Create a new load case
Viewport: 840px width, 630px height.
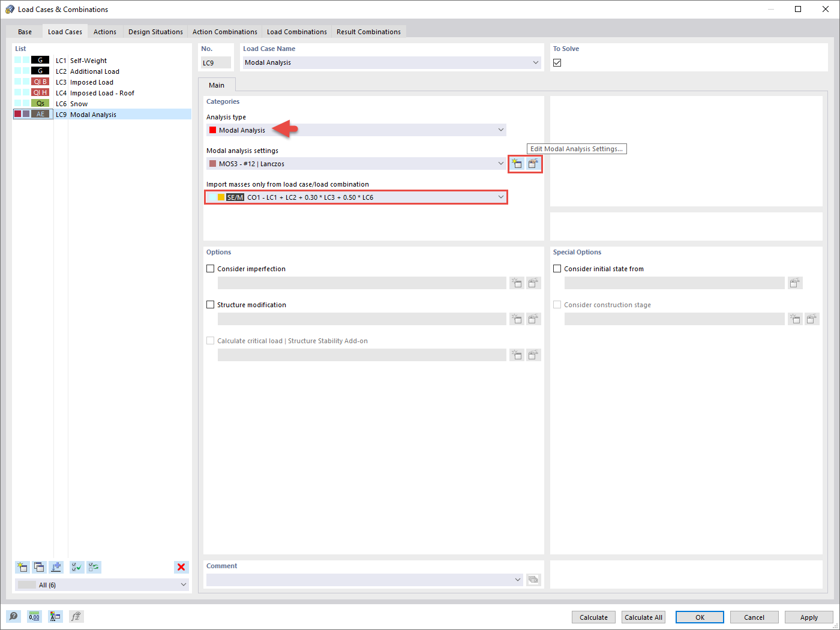click(x=22, y=567)
